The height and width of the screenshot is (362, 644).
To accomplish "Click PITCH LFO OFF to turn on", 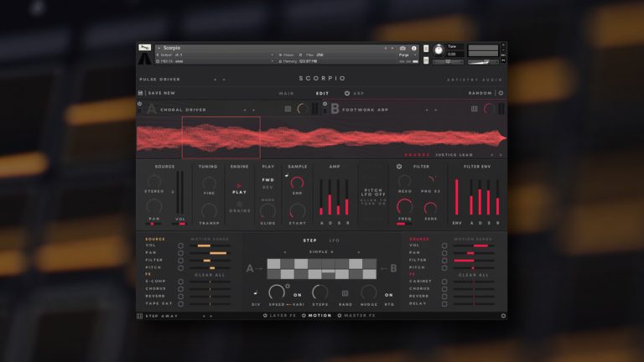I will tap(373, 196).
